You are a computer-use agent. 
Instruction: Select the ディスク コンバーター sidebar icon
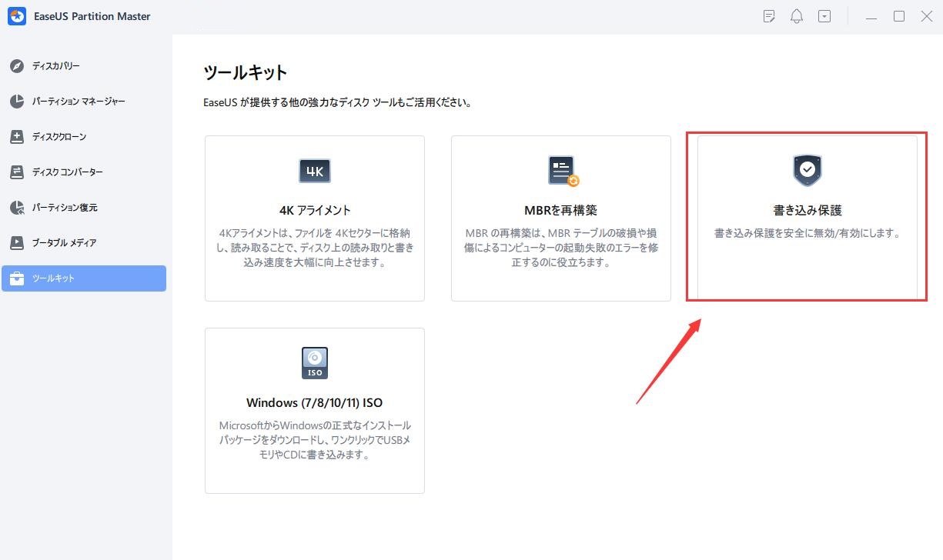click(17, 172)
